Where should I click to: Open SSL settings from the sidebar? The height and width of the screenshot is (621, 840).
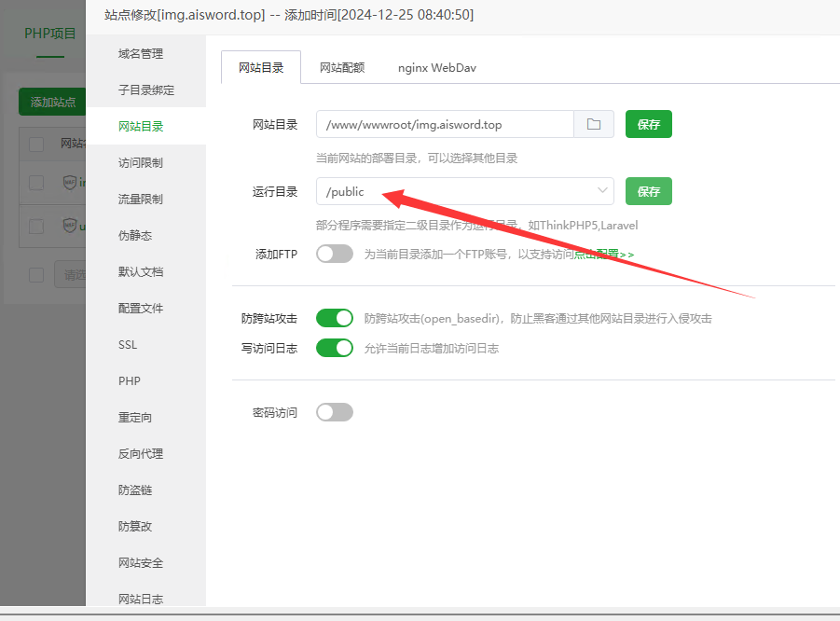128,345
